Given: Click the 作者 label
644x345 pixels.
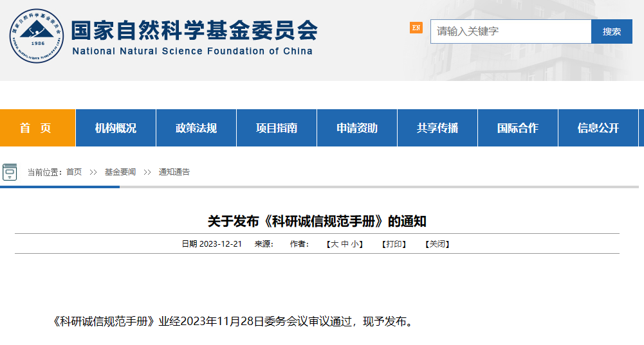Looking at the screenshot, I should (x=299, y=244).
